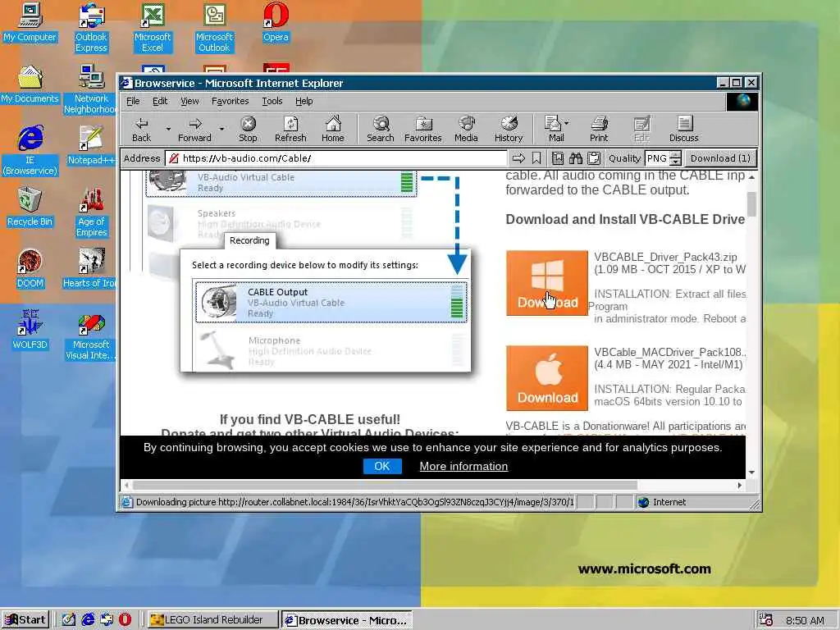Click the Mac driver Download button
Image resolution: width=840 pixels, height=630 pixels.
coord(547,378)
